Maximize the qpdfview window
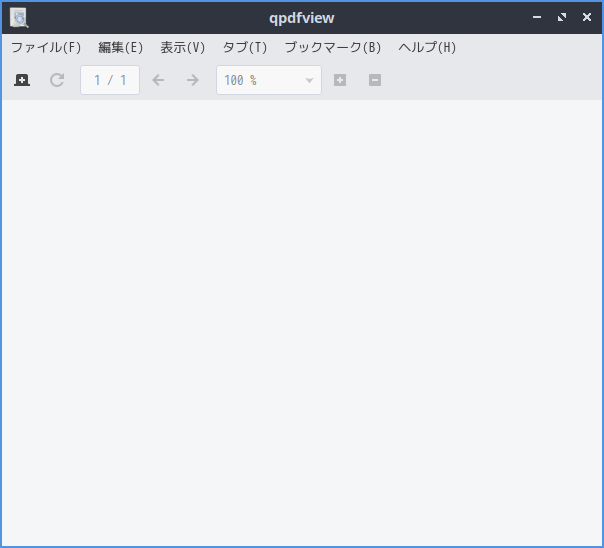 click(562, 17)
